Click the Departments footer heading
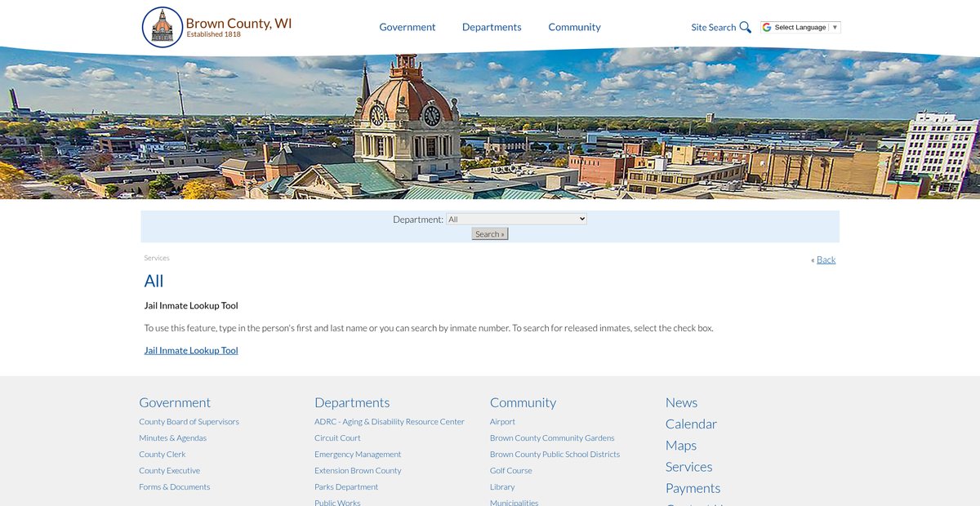 tap(352, 402)
